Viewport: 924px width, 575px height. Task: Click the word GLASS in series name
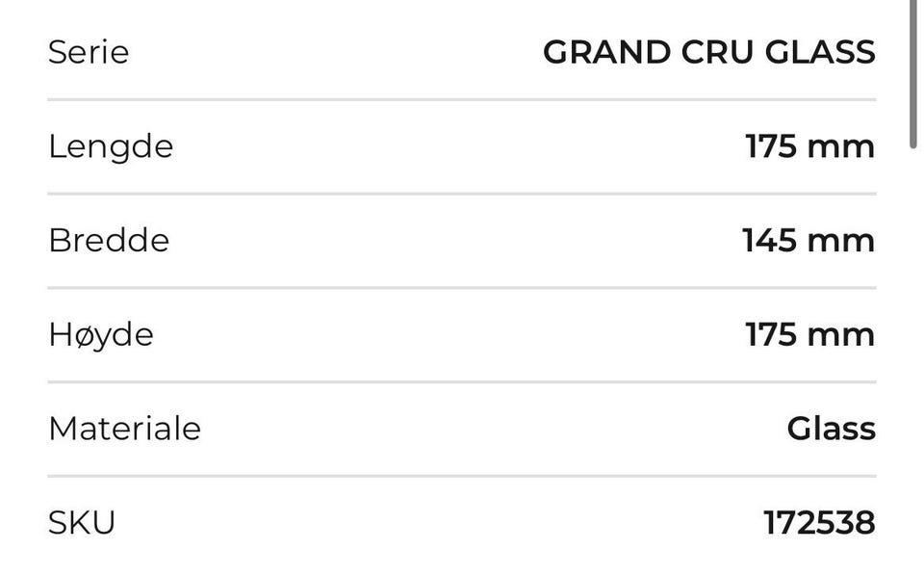820,52
